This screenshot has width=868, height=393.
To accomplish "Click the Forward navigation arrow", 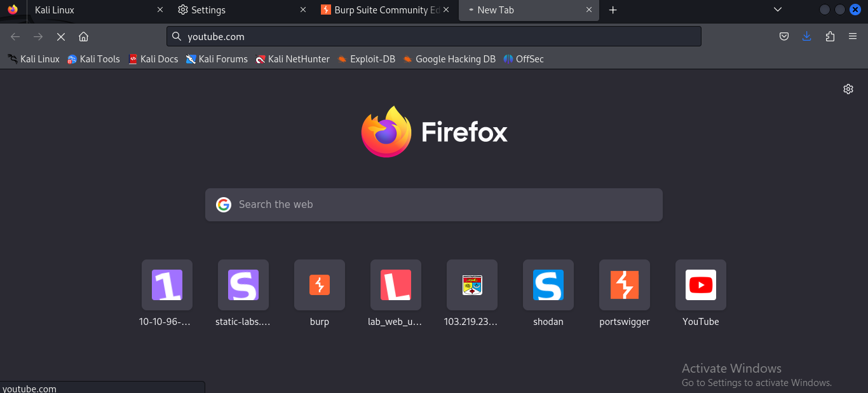I will pos(38,37).
